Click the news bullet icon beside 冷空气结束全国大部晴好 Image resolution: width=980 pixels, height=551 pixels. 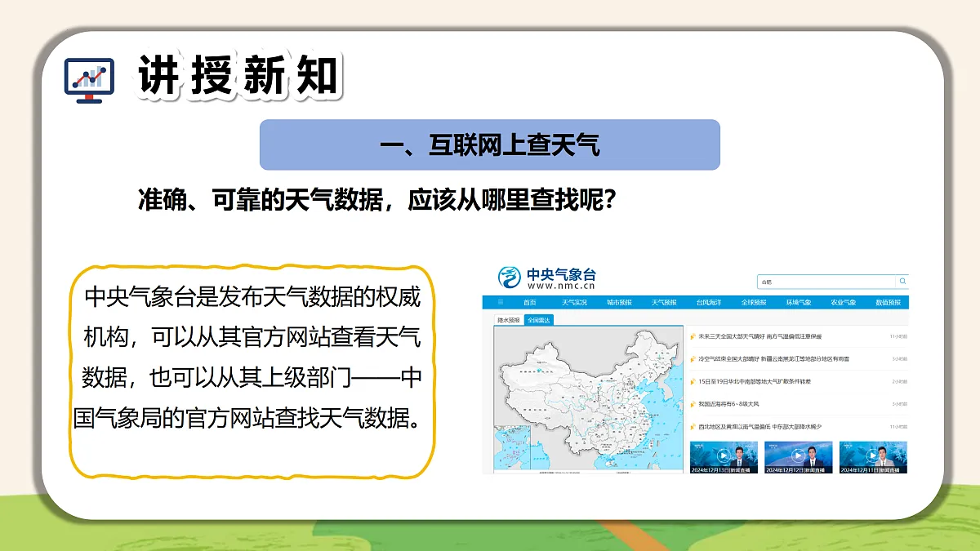(x=693, y=358)
